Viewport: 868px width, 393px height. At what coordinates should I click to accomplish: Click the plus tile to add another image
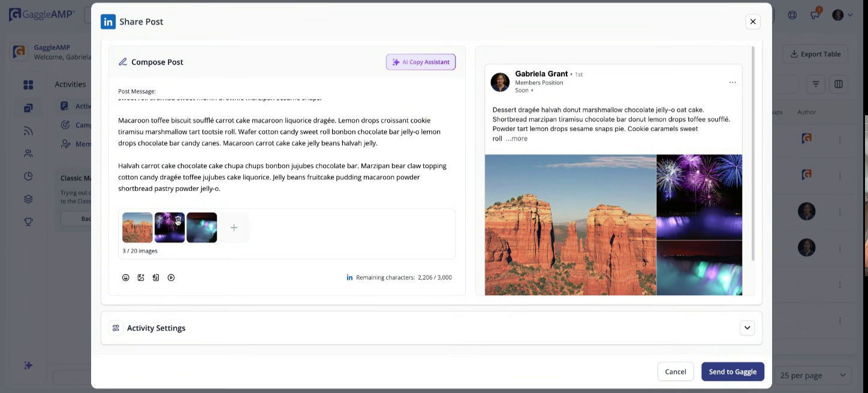234,227
